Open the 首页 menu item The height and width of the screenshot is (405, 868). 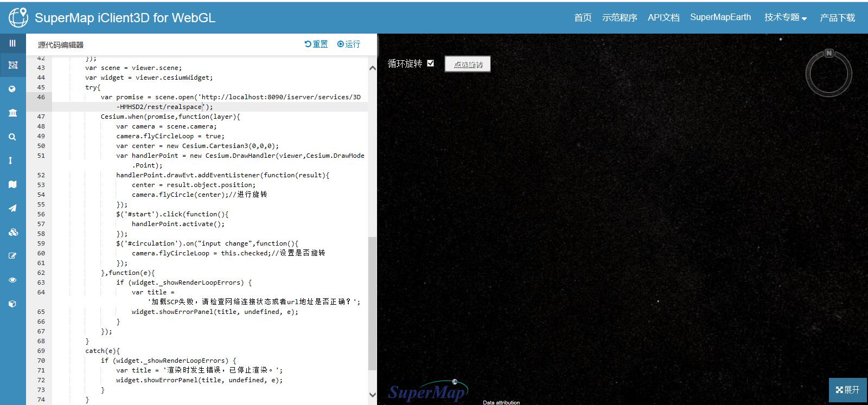(x=583, y=17)
